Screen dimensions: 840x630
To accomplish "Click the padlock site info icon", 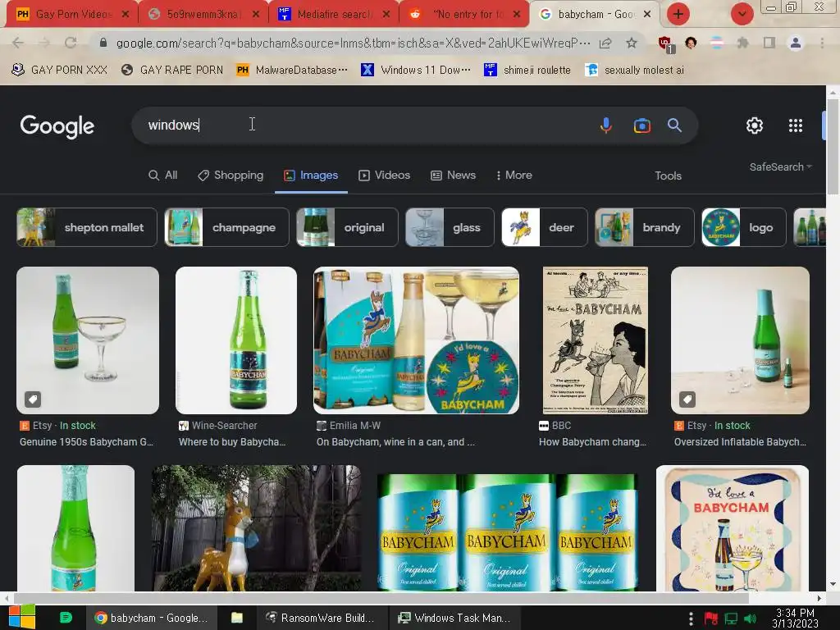I will point(103,43).
